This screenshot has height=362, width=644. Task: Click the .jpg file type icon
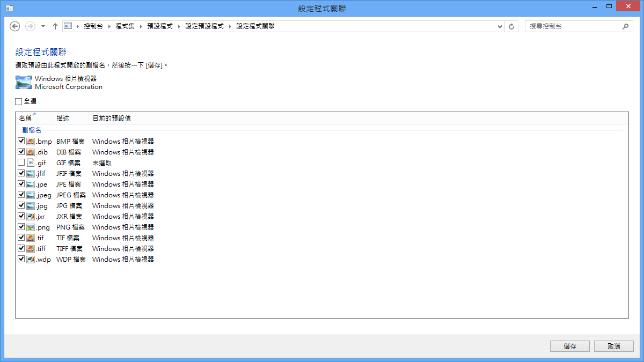[31, 205]
